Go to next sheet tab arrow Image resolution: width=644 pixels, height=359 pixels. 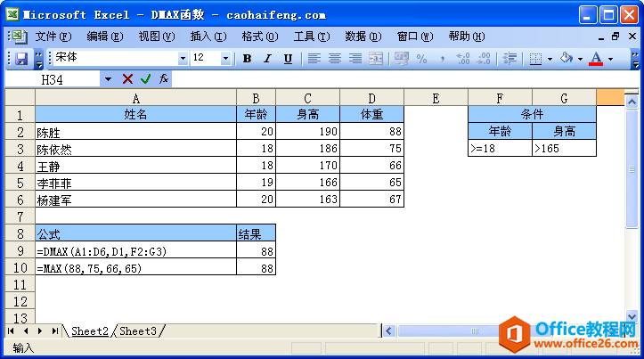(40, 331)
